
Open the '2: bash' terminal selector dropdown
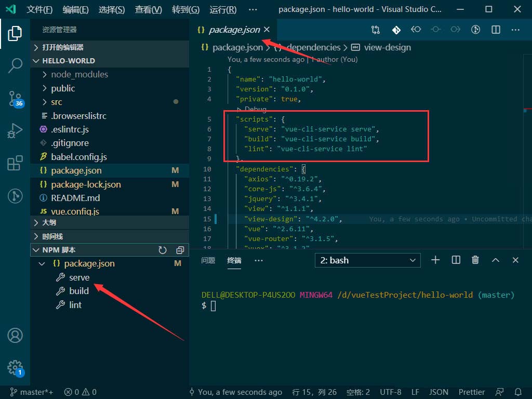367,260
